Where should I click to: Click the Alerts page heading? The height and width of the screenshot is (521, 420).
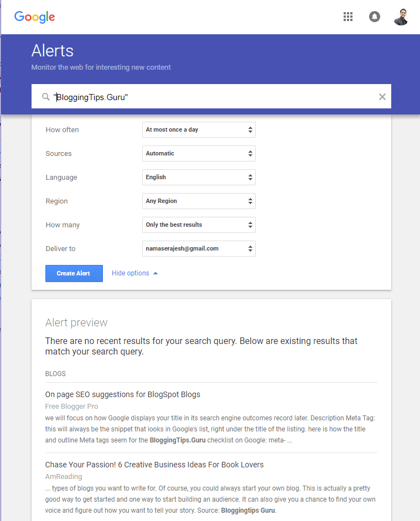(53, 51)
